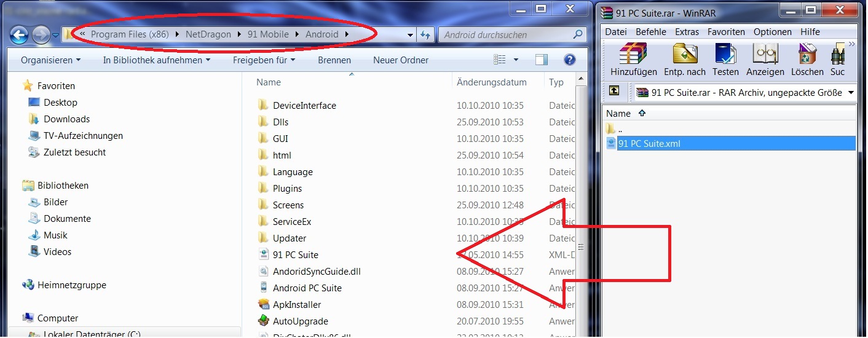Open Explorer help with question mark icon
868x338 pixels.
pos(569,60)
